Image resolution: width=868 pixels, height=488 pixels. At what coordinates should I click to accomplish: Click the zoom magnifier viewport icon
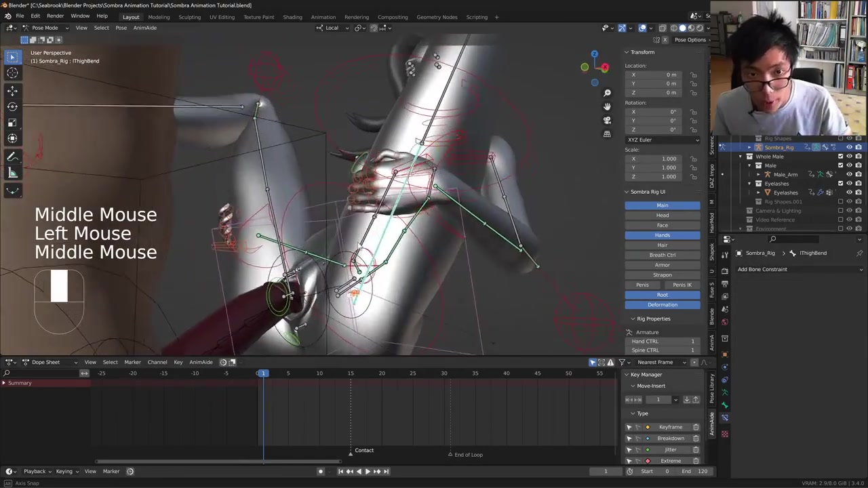pos(607,93)
